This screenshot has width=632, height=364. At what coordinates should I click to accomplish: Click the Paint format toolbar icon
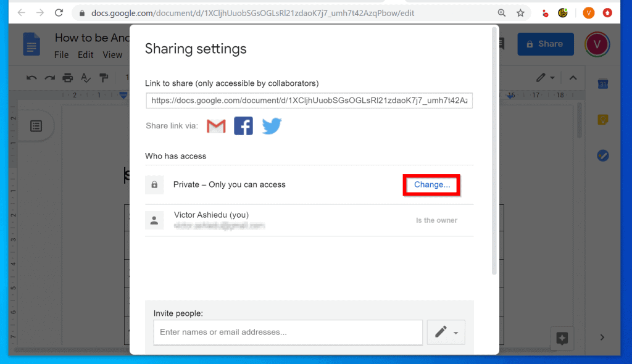coord(104,78)
